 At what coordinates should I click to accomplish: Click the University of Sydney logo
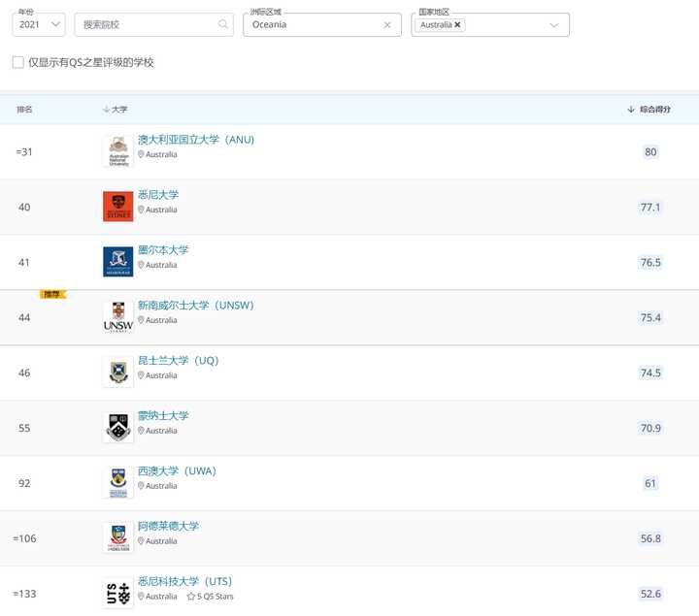point(118,207)
